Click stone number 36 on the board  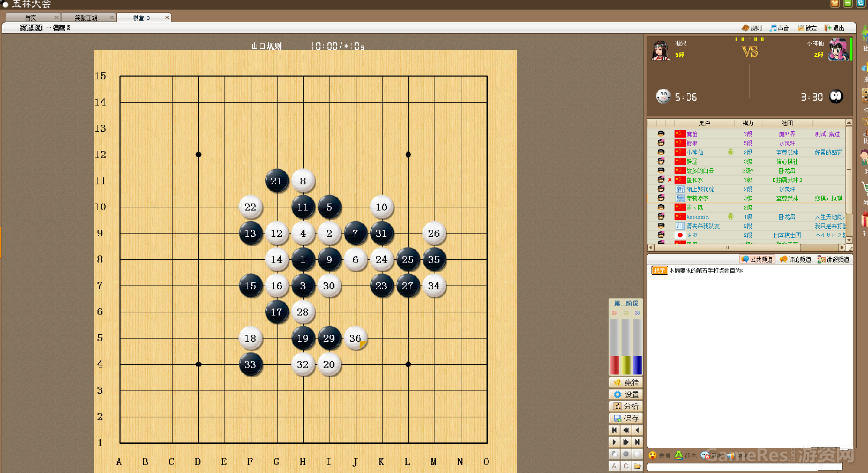tap(355, 338)
